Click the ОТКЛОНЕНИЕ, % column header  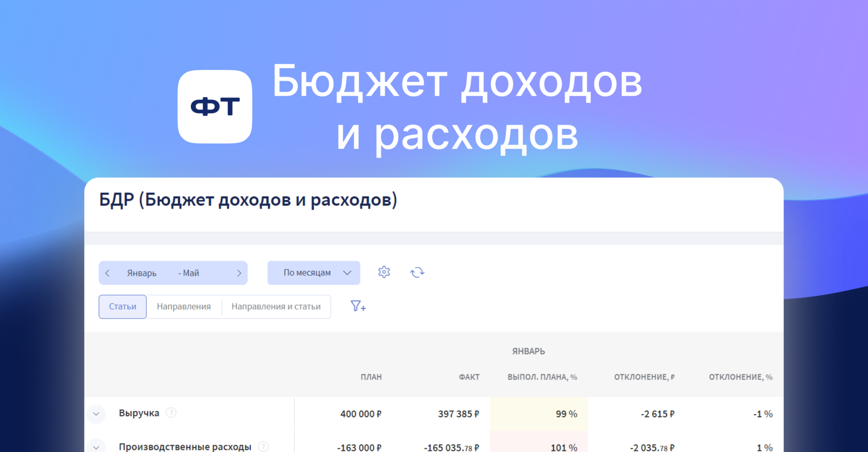pos(740,377)
